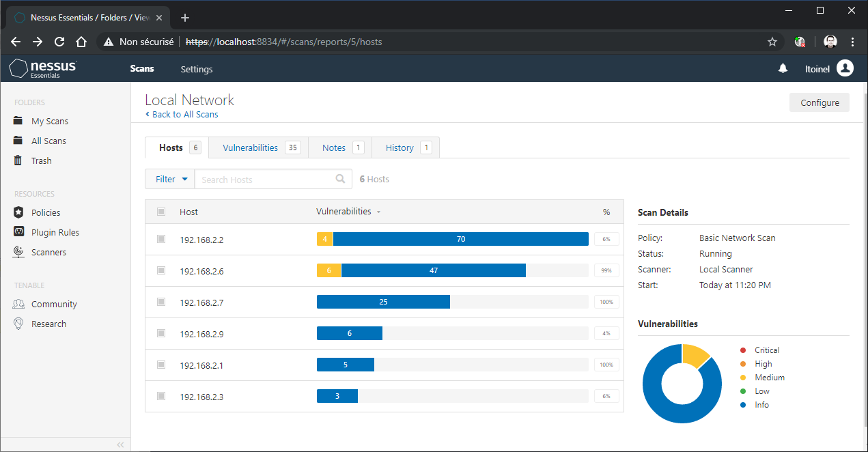
Task: Open host row 192.168.2.7
Action: (384, 302)
